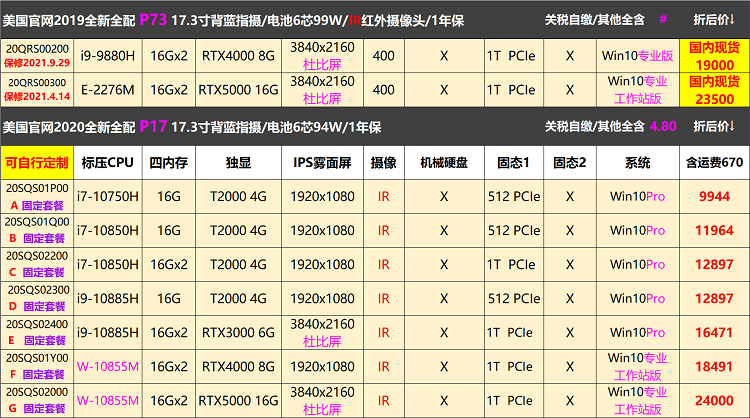Click model cell 20SQS02400 package E
Image resolution: width=750 pixels, height=418 pixels.
[x=37, y=332]
